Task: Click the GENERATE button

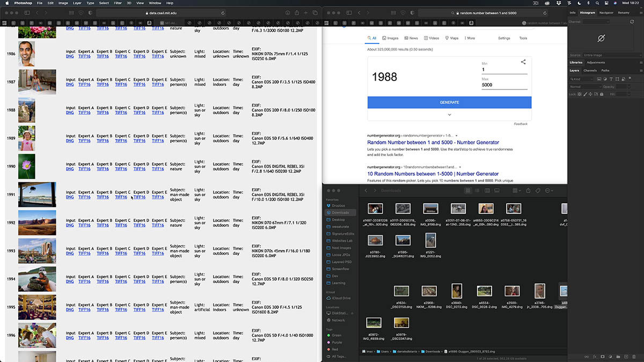Action: 449,102
